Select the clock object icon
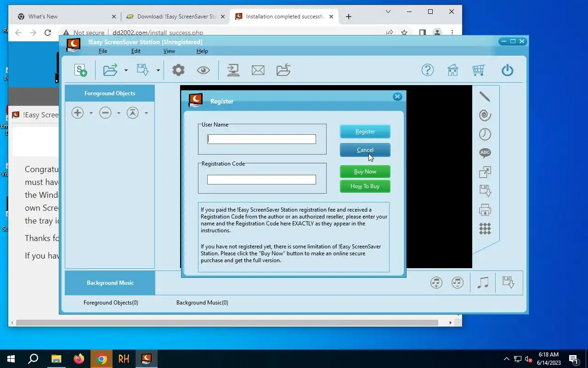This screenshot has height=368, width=588. [x=485, y=134]
